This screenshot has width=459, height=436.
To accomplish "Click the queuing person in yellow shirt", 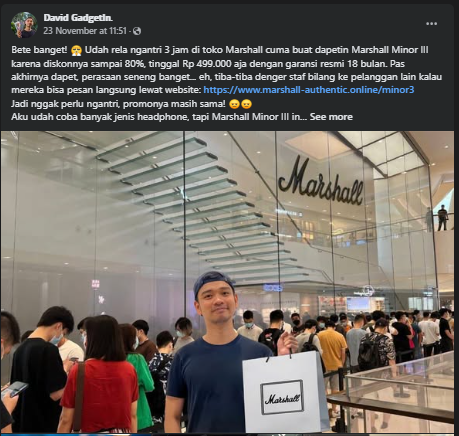I will pyautogui.click(x=332, y=350).
